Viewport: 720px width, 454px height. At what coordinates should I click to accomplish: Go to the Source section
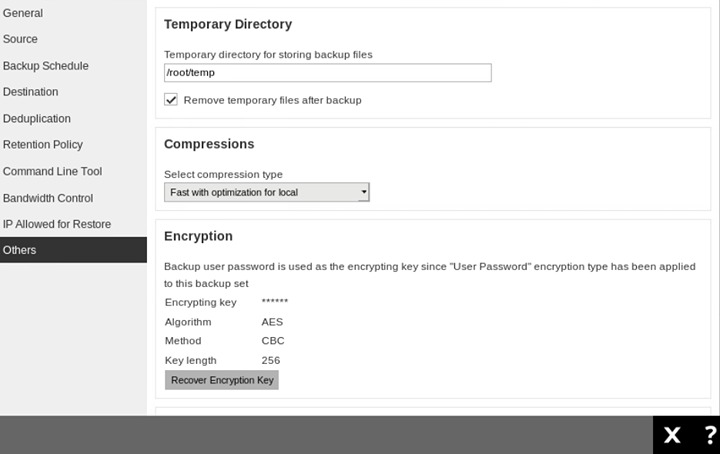point(20,39)
